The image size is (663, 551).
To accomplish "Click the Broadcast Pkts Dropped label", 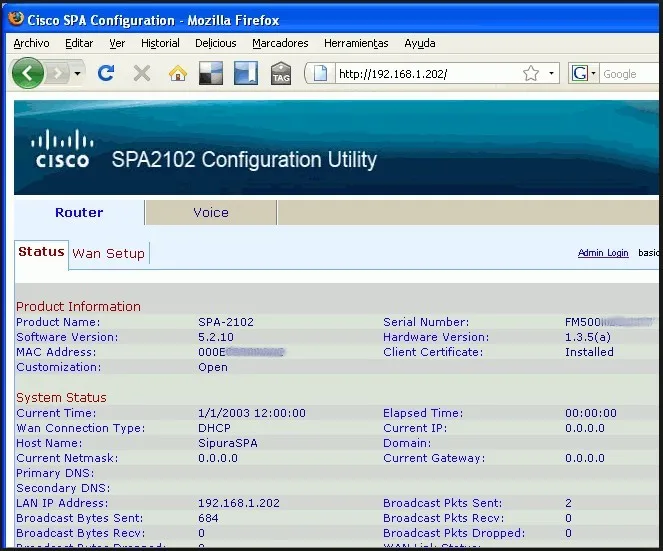I will pos(454,533).
